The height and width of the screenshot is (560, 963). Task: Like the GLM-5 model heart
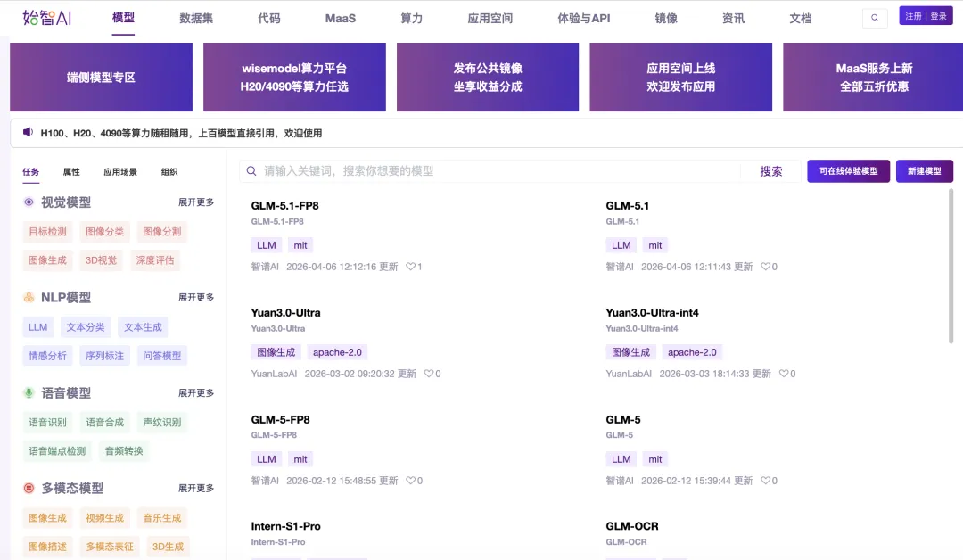pyautogui.click(x=765, y=480)
